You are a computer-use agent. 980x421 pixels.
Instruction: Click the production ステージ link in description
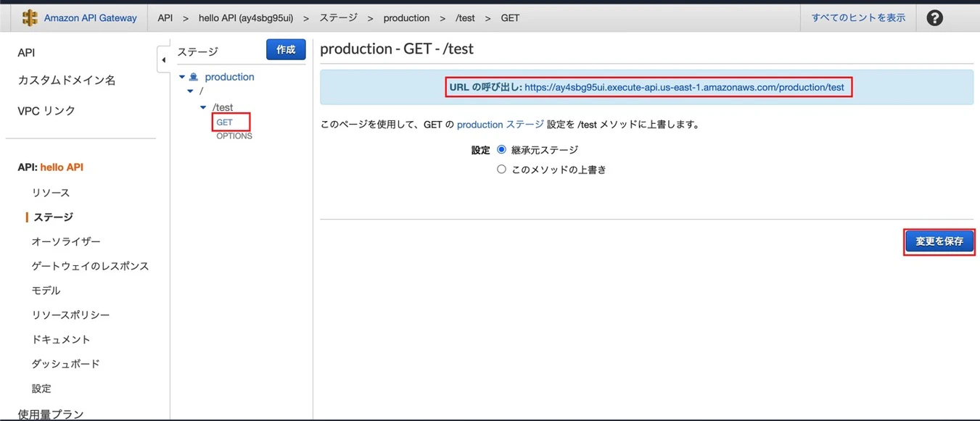coord(500,125)
